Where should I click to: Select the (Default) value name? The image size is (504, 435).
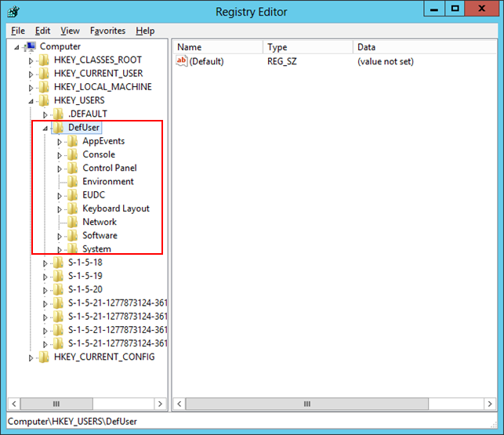coord(206,61)
